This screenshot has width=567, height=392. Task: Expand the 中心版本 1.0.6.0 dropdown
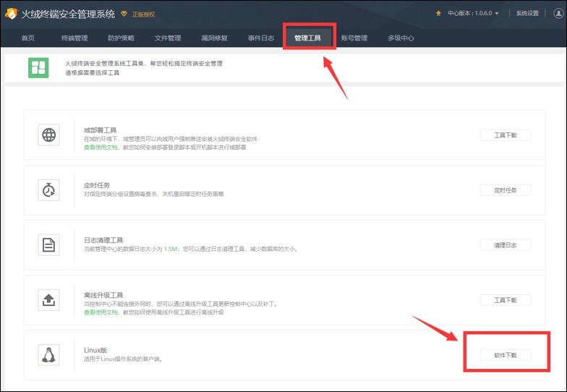[x=473, y=13]
